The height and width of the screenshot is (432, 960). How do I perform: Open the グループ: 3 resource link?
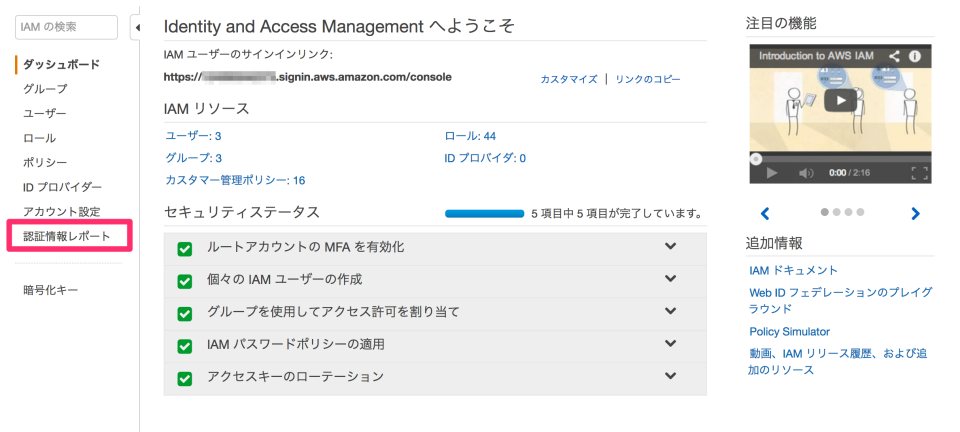pyautogui.click(x=193, y=158)
